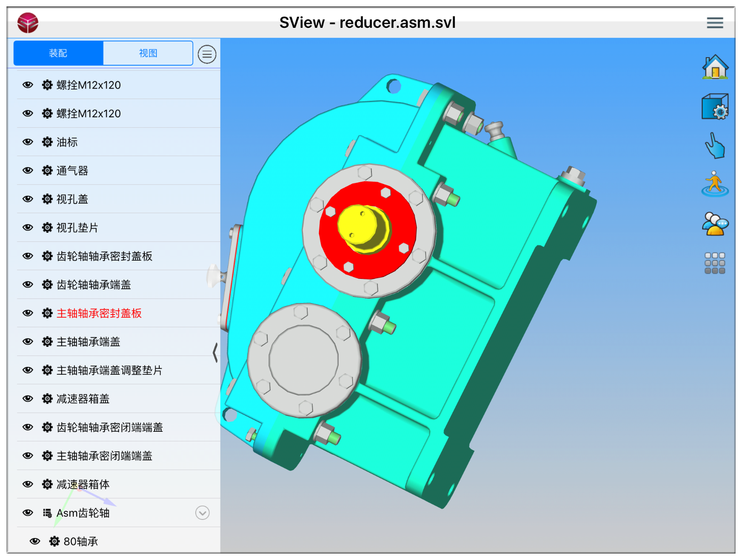The width and height of the screenshot is (742, 560).
Task: Open the assembly panel list options
Action: (207, 54)
